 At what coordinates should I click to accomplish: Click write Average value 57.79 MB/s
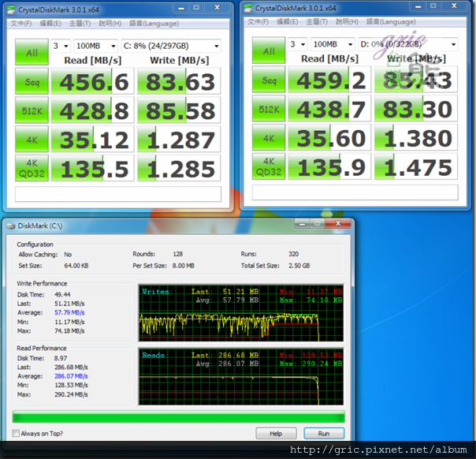[x=69, y=312]
